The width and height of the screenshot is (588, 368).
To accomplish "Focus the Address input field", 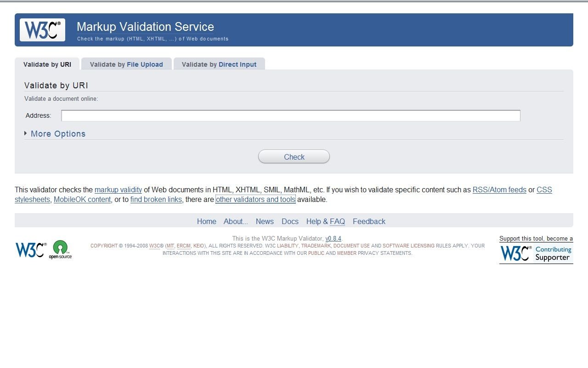I will [291, 115].
